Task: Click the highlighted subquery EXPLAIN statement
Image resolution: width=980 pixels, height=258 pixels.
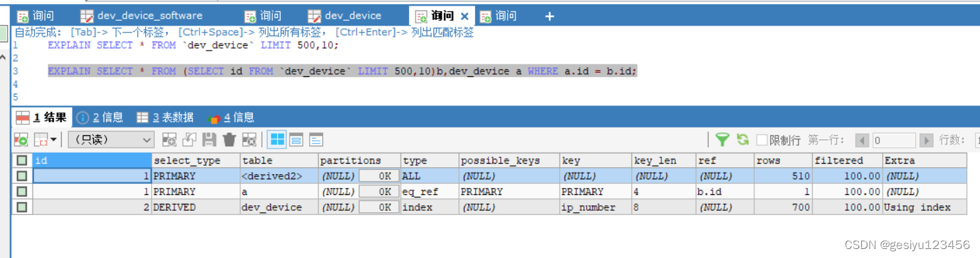Action: click(342, 71)
